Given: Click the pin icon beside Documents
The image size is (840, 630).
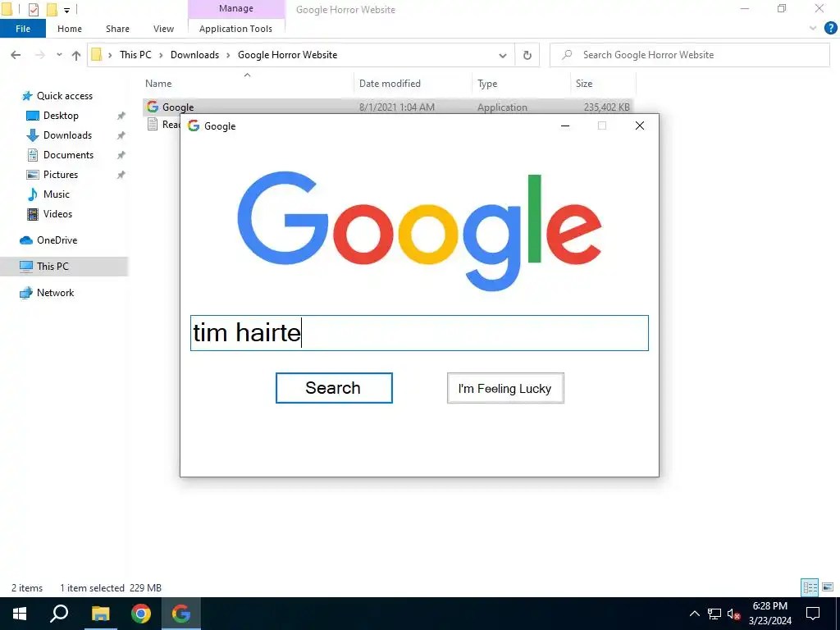Looking at the screenshot, I should (121, 155).
